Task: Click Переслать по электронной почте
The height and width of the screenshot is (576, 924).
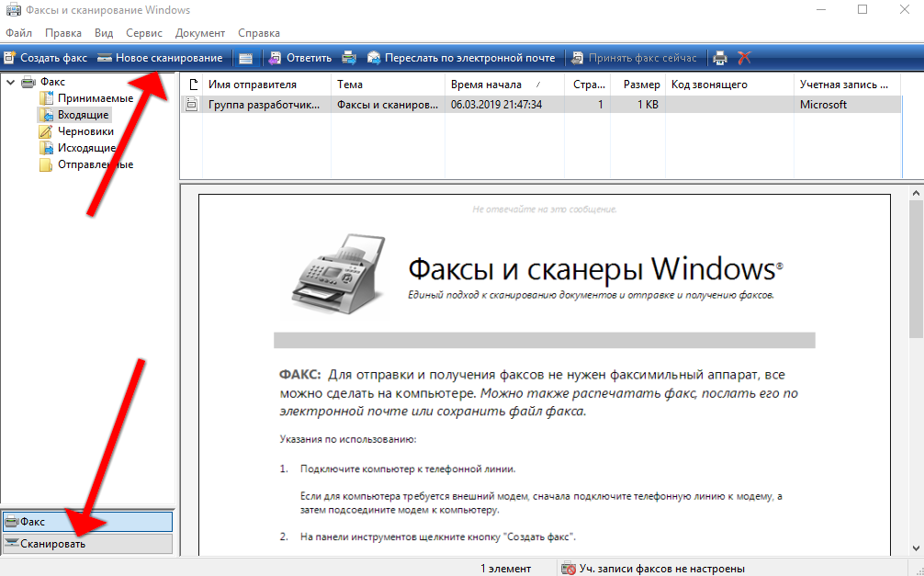Action: tap(461, 58)
